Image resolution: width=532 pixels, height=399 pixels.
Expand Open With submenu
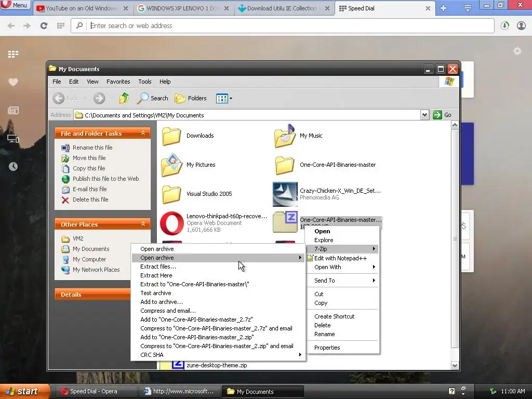[x=343, y=267]
